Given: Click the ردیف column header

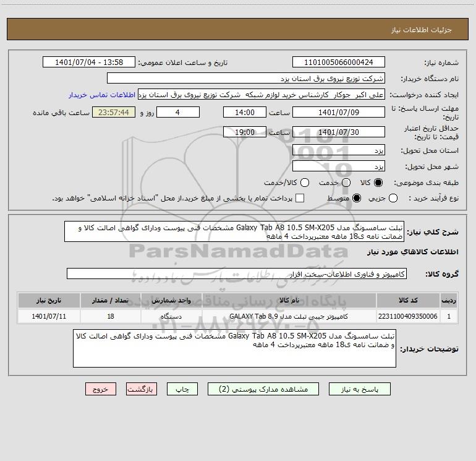Looking at the screenshot, I should 449,300.
